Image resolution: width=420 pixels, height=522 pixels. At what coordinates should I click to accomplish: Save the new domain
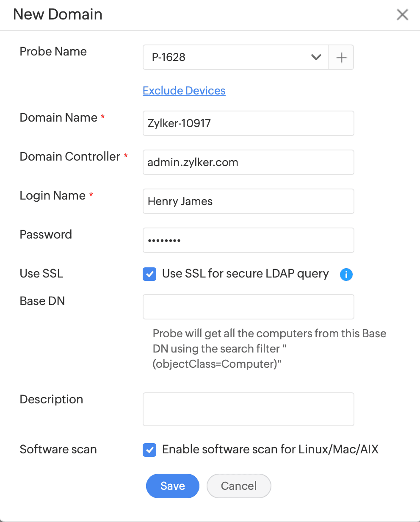pos(172,486)
